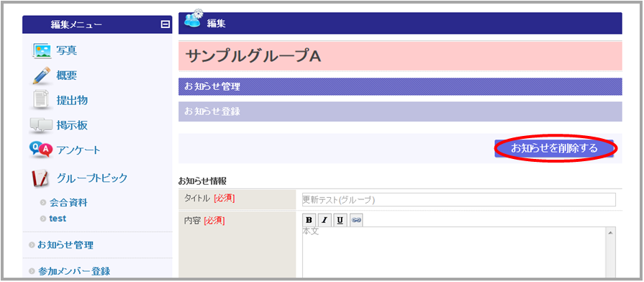The height and width of the screenshot is (282, 644).
Task: Select the test topic
Action: coord(58,219)
